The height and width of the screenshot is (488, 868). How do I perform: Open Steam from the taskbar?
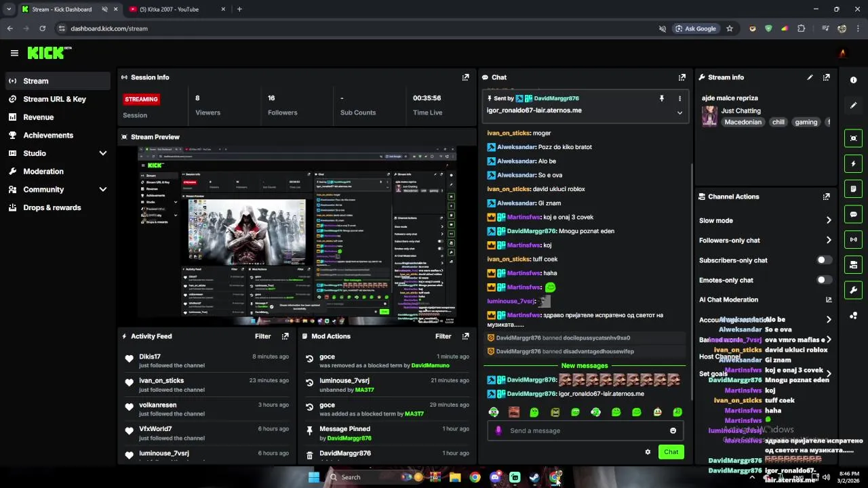[x=534, y=477]
